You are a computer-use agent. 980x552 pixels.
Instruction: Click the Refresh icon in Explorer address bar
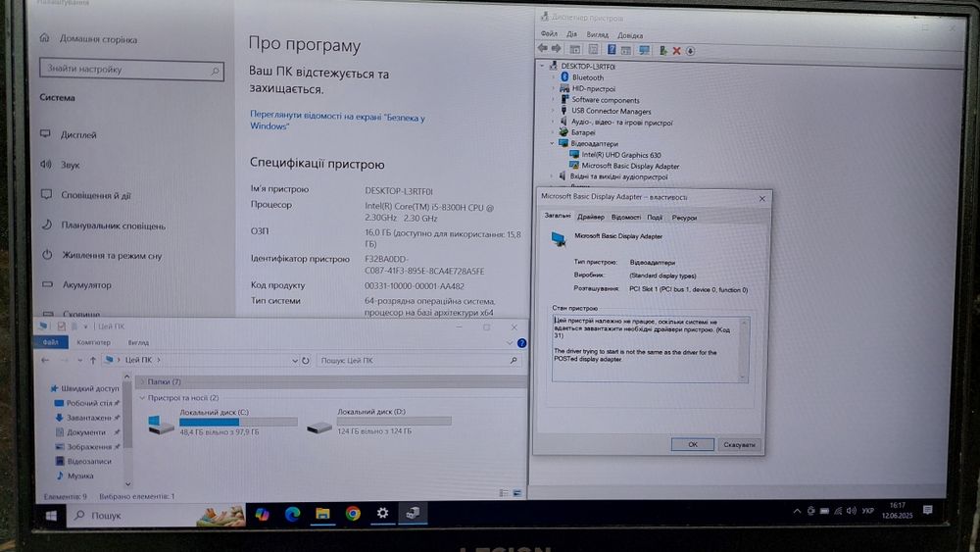click(306, 361)
